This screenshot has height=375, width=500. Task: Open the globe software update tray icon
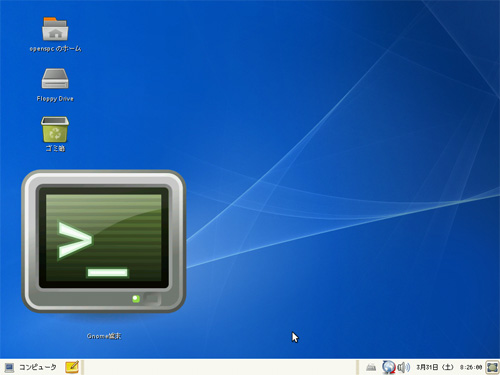click(x=388, y=367)
